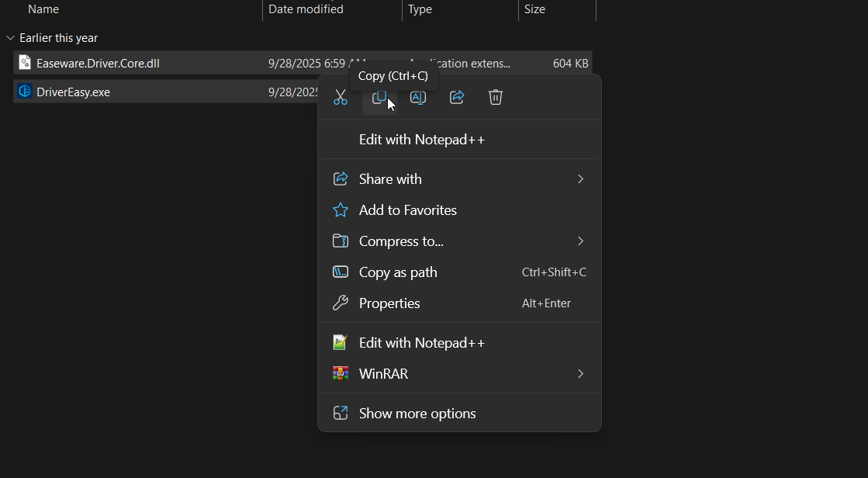Open Share with menu entry
This screenshot has width=868, height=478.
(459, 179)
